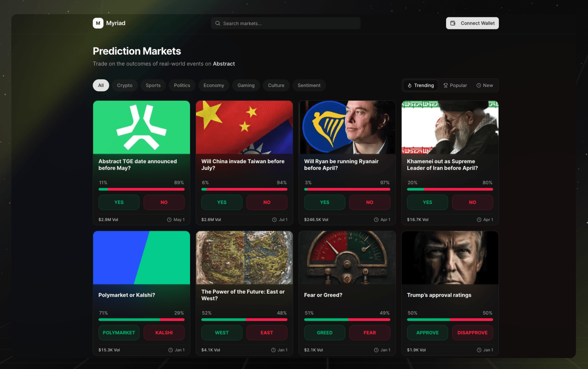This screenshot has height=369, width=588.
Task: Click the Myriad logo icon
Action: (98, 23)
